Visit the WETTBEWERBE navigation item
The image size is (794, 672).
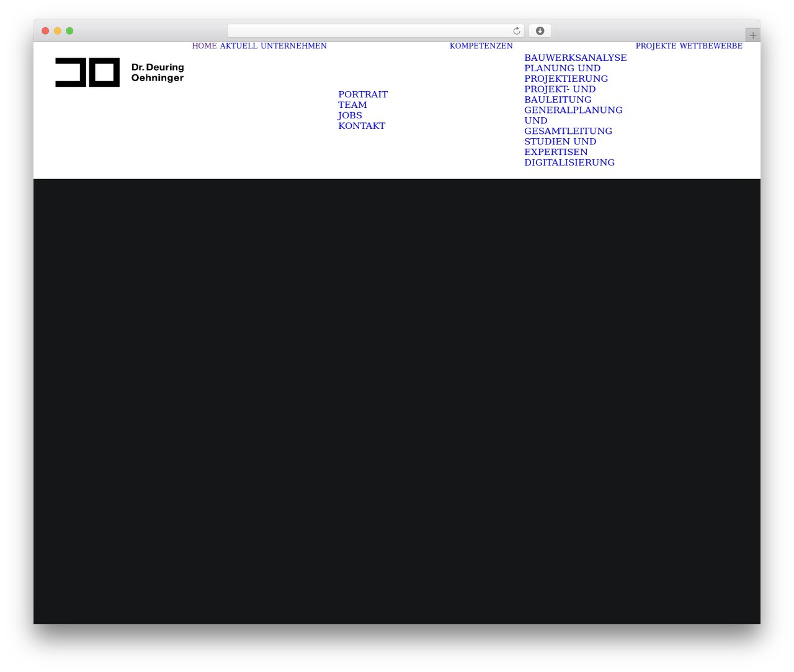pyautogui.click(x=711, y=46)
